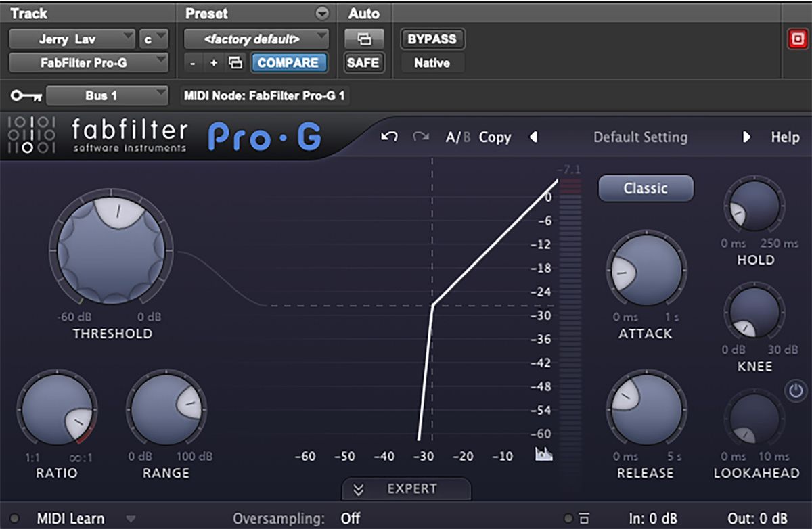The image size is (812, 529).
Task: Open the Classic style selector
Action: click(646, 189)
